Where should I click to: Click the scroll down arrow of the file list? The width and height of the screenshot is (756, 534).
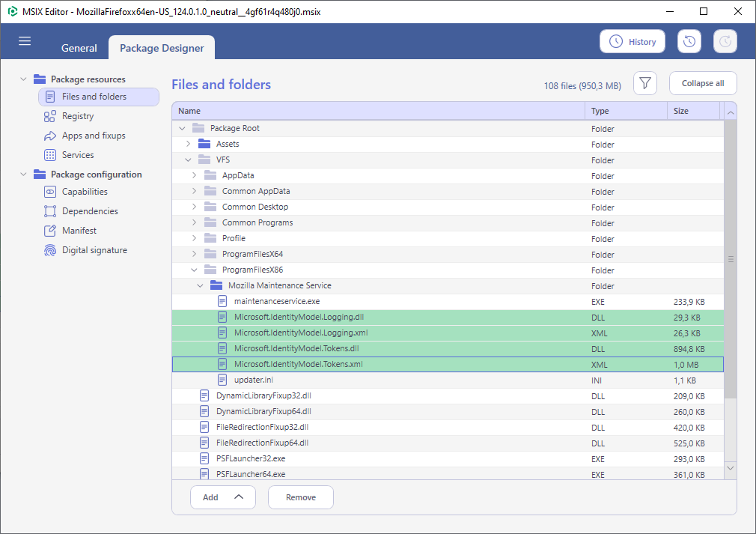731,468
